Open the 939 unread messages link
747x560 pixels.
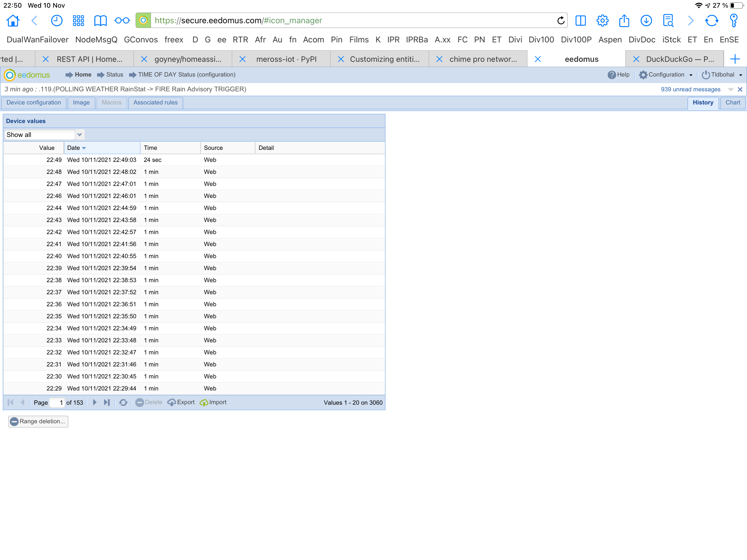pos(690,89)
